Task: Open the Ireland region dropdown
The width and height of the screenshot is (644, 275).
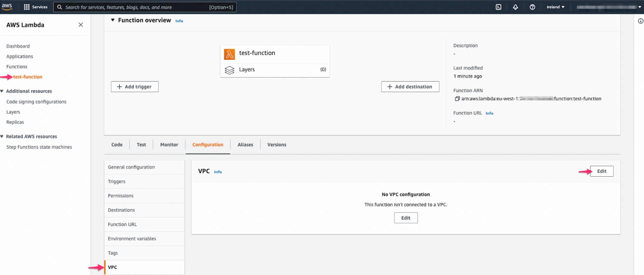Action: pyautogui.click(x=555, y=7)
